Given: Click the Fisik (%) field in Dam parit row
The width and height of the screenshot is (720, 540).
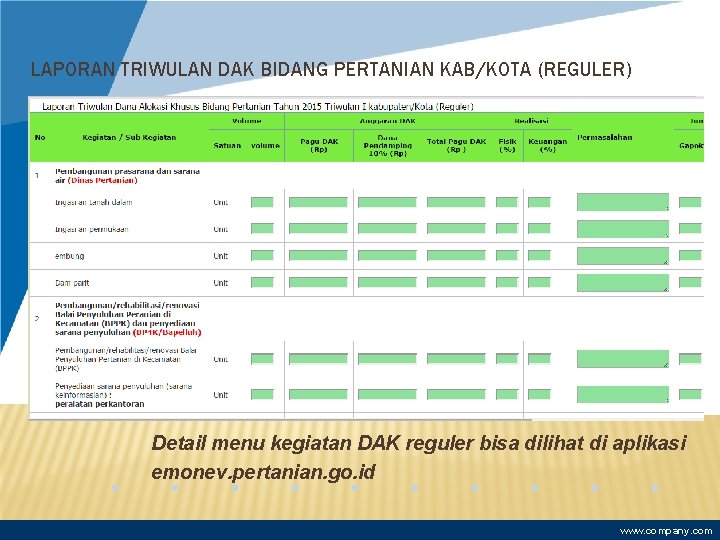Looking at the screenshot, I should click(x=507, y=282).
